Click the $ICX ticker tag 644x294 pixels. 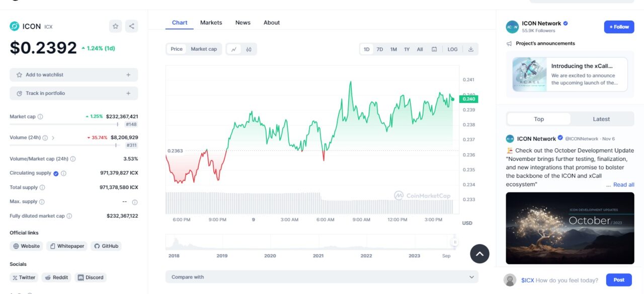click(x=527, y=280)
